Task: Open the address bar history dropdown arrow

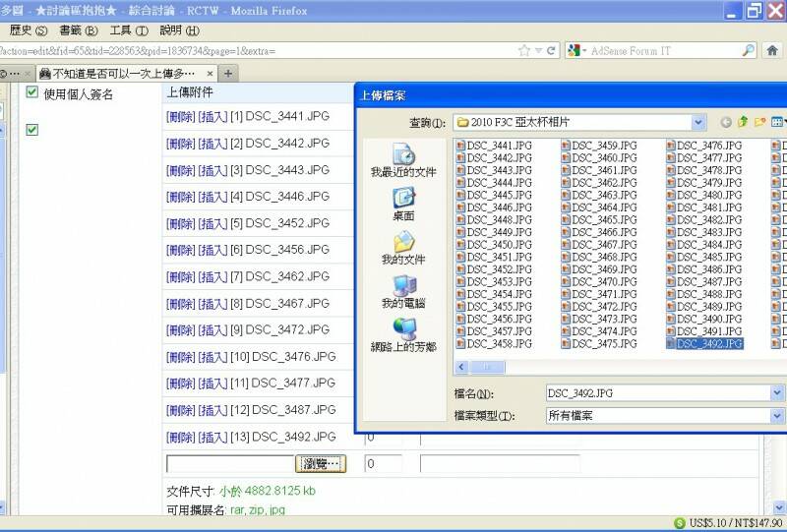Action: point(538,50)
